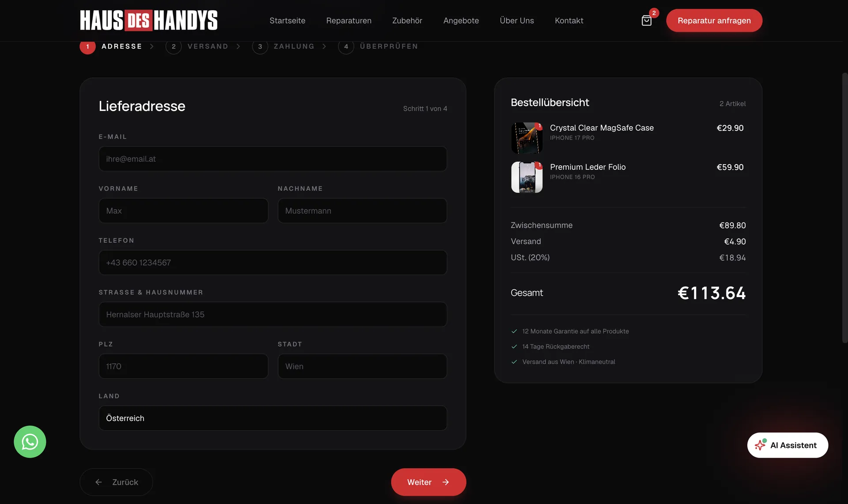
Task: Click the price €59.90
Action: point(730,167)
